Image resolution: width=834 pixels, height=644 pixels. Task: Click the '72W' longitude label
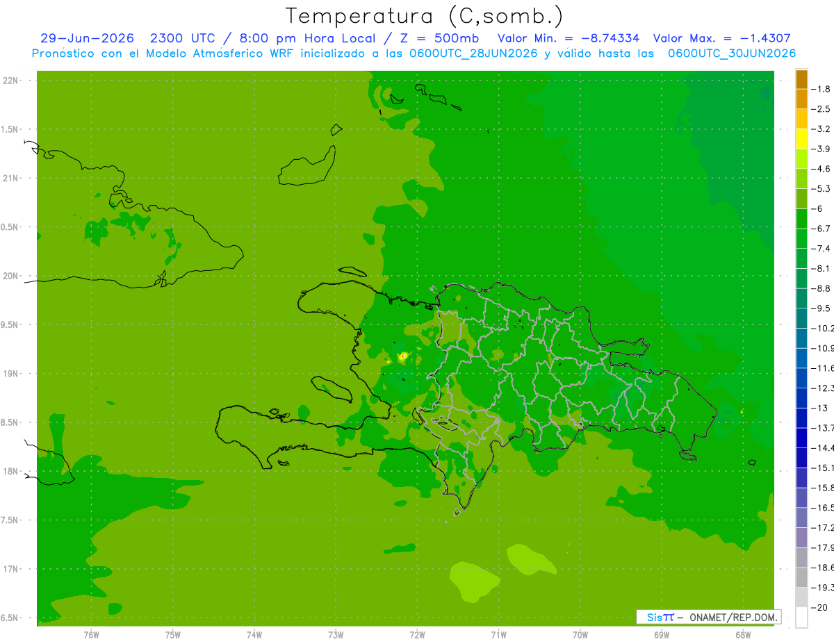click(417, 635)
